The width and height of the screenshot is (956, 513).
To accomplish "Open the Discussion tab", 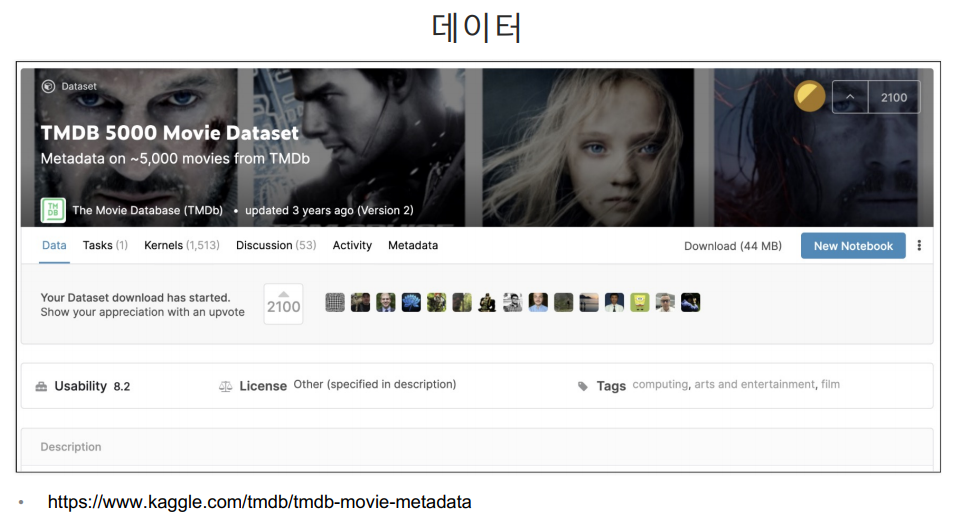I will pyautogui.click(x=276, y=245).
